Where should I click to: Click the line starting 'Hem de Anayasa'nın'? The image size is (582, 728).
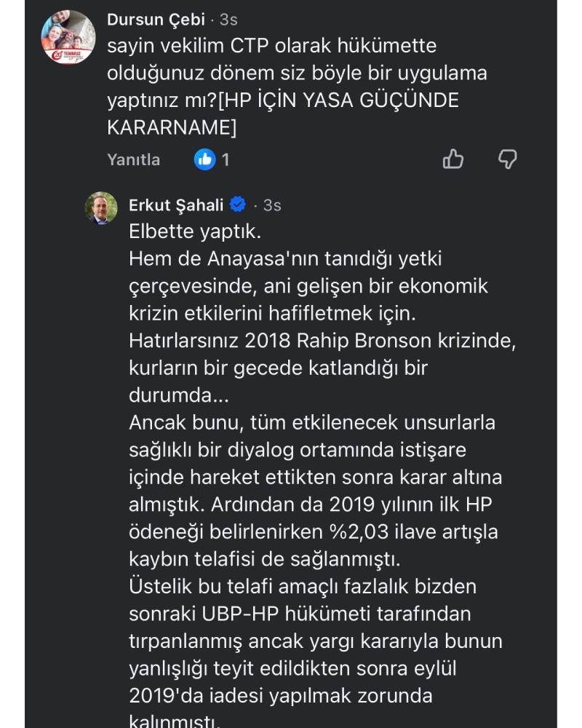[286, 260]
